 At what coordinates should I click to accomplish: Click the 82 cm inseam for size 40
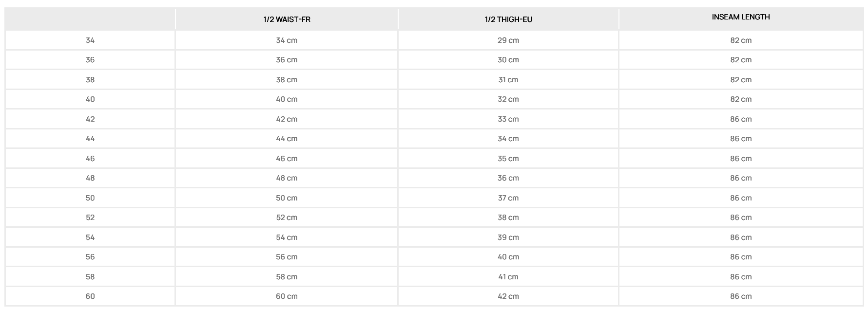click(x=741, y=99)
